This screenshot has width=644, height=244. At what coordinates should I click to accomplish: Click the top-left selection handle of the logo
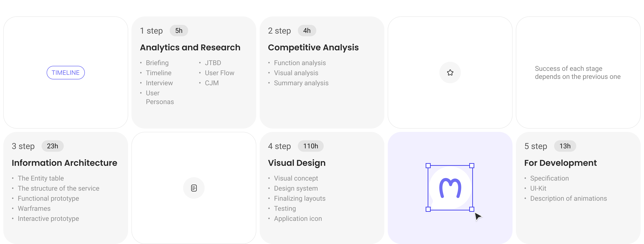(428, 166)
